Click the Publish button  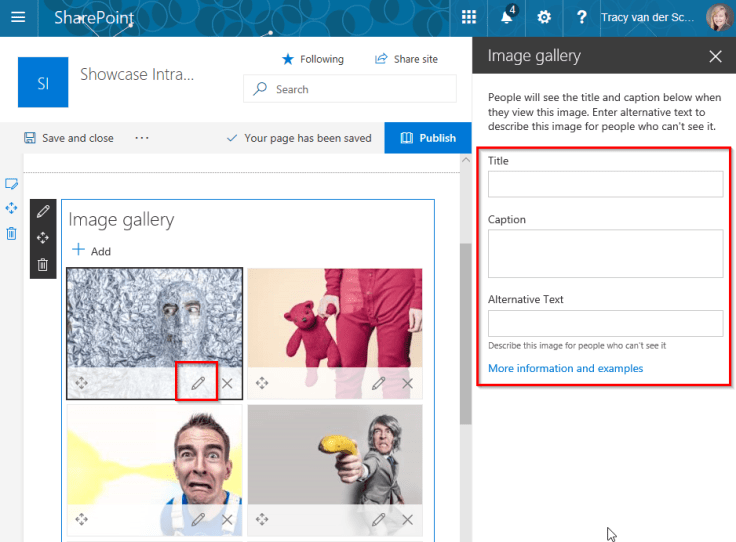[427, 138]
